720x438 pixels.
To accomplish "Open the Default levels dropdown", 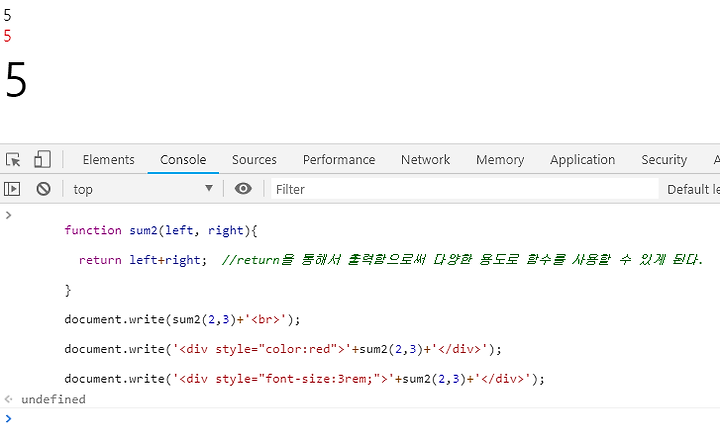I will coord(693,189).
